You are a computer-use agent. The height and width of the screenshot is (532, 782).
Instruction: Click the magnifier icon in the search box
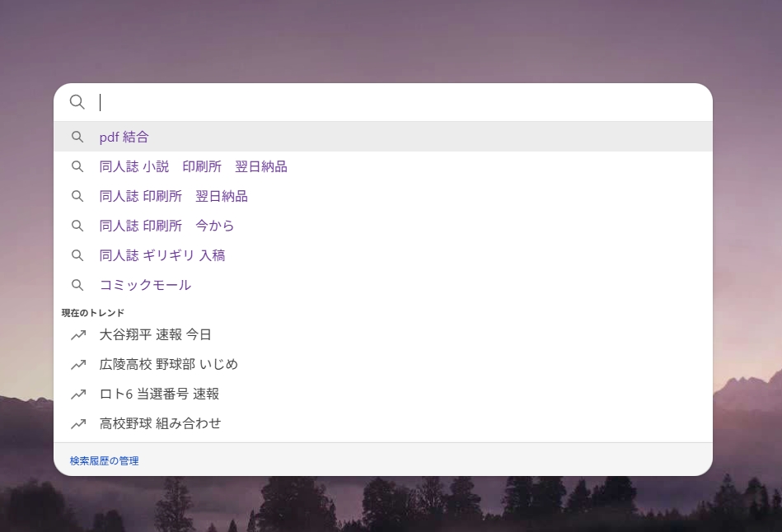pos(77,102)
